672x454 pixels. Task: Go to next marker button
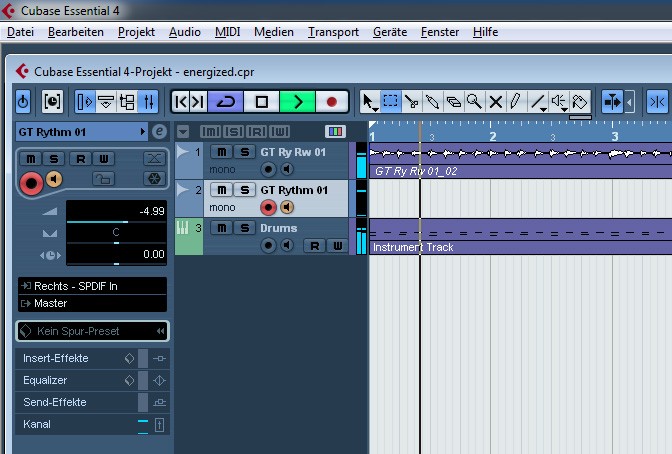click(x=198, y=102)
